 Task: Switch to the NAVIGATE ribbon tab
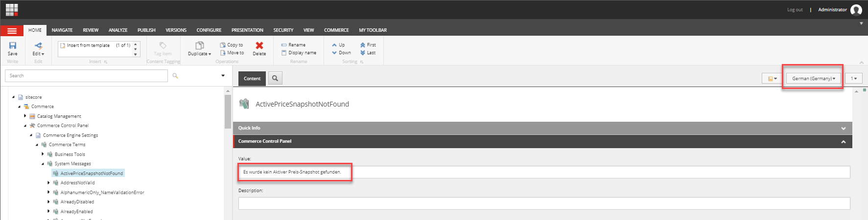click(x=62, y=30)
